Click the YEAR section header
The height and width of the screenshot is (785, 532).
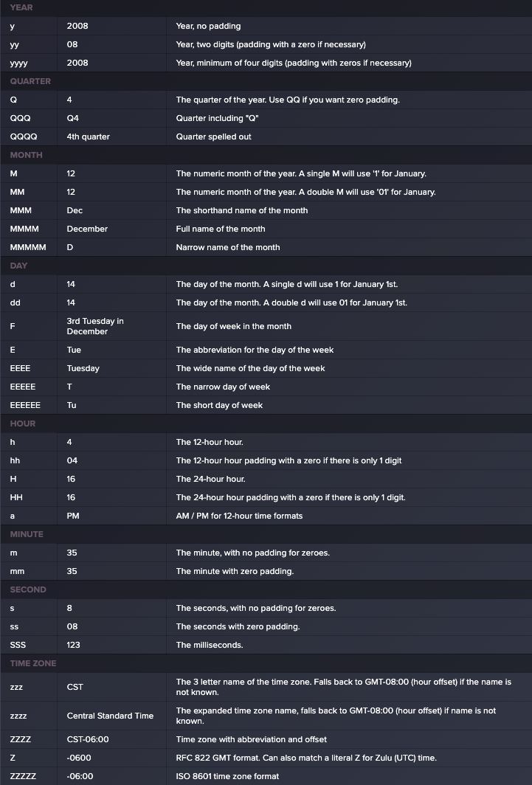click(21, 7)
